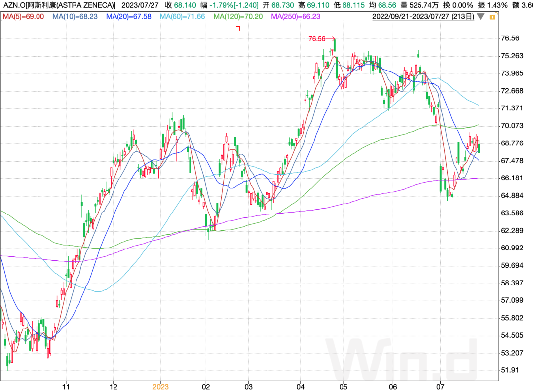Click the opening price 68.730
This screenshot has height=392, width=533.
click(x=282, y=5)
